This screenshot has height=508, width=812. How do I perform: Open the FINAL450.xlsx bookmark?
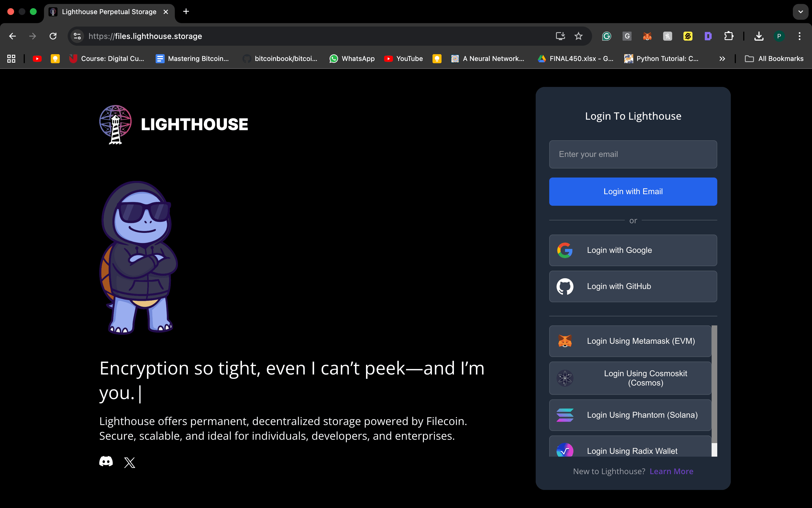point(576,59)
